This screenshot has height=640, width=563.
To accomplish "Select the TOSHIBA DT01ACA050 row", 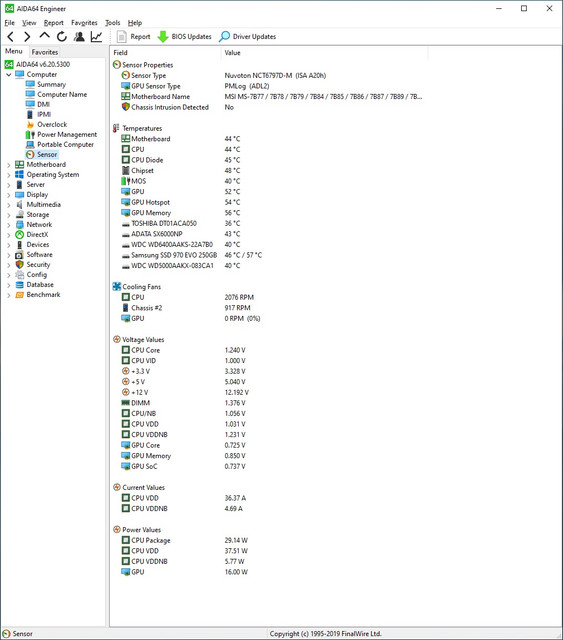I will [181, 224].
